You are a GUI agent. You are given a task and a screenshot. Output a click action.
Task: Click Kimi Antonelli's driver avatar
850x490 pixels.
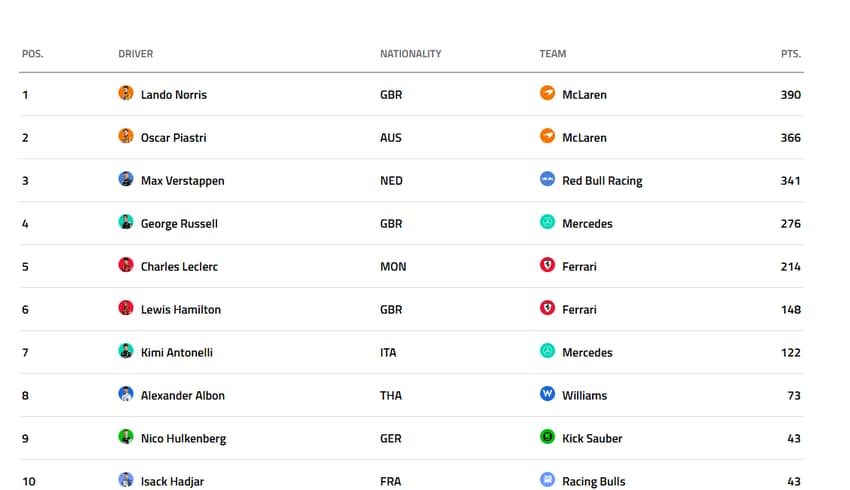126,352
